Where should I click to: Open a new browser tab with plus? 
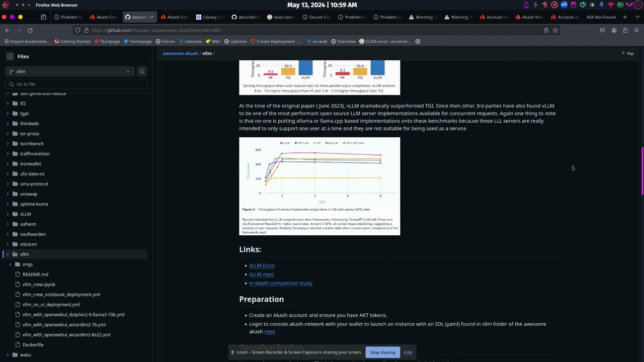click(625, 17)
